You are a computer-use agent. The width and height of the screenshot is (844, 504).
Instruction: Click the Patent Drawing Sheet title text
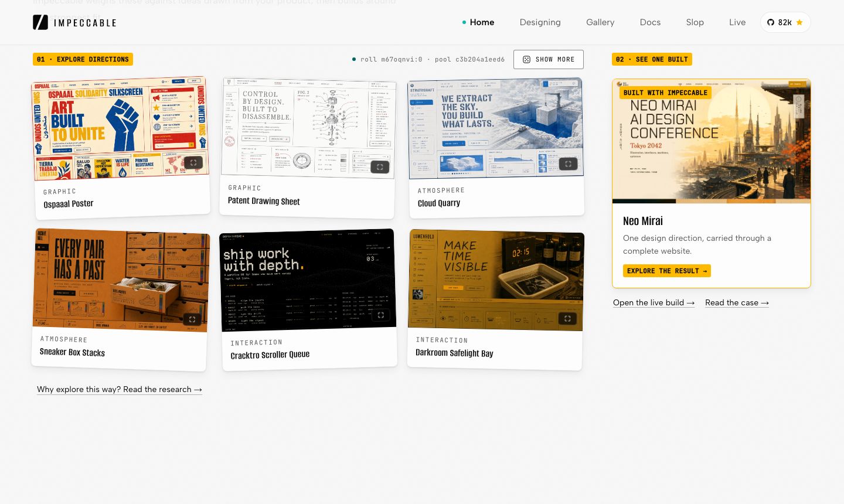264,201
